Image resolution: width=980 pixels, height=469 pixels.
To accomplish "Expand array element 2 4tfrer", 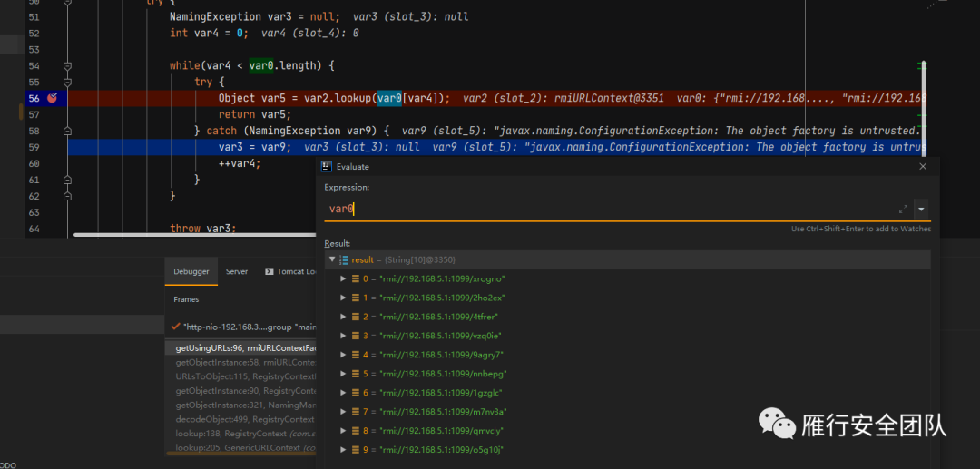I will point(342,317).
